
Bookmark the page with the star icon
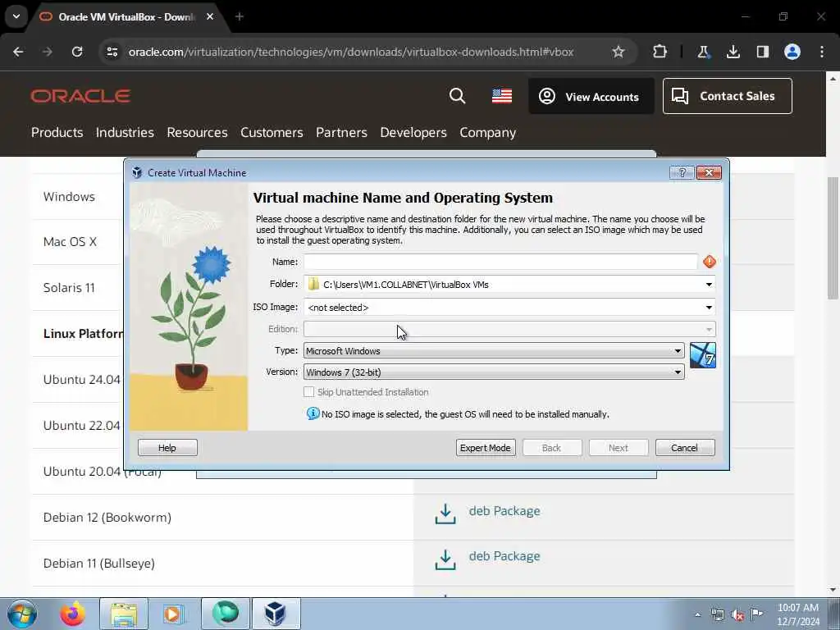coord(619,52)
